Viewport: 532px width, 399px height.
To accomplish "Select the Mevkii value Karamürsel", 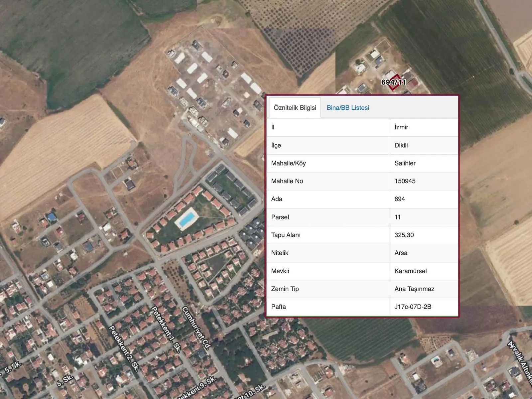I will (411, 271).
